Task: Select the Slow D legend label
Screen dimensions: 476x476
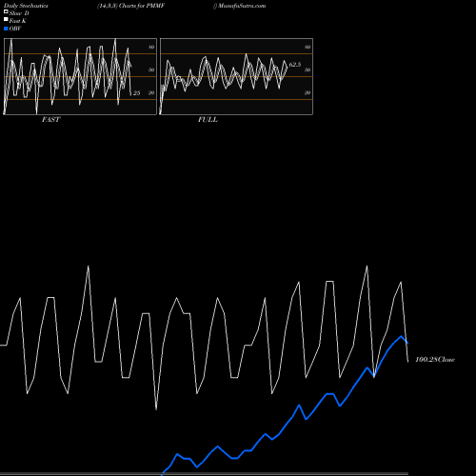Action: pyautogui.click(x=19, y=13)
